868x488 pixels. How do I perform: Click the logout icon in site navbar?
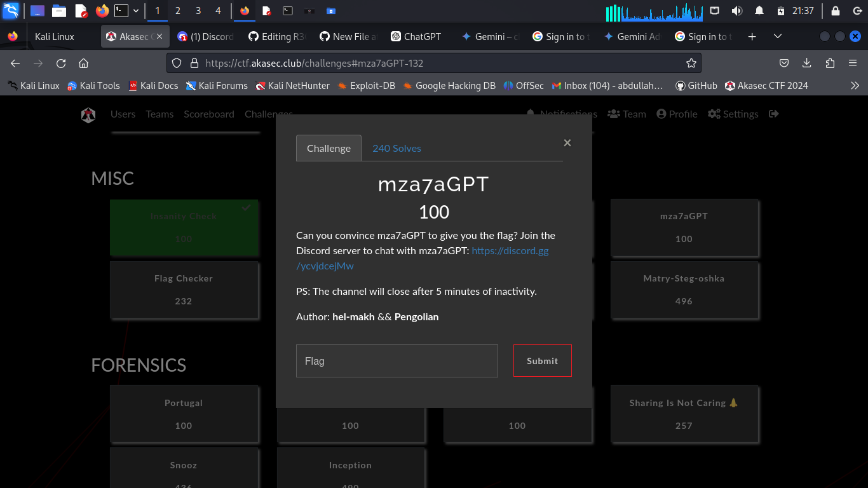tap(773, 114)
